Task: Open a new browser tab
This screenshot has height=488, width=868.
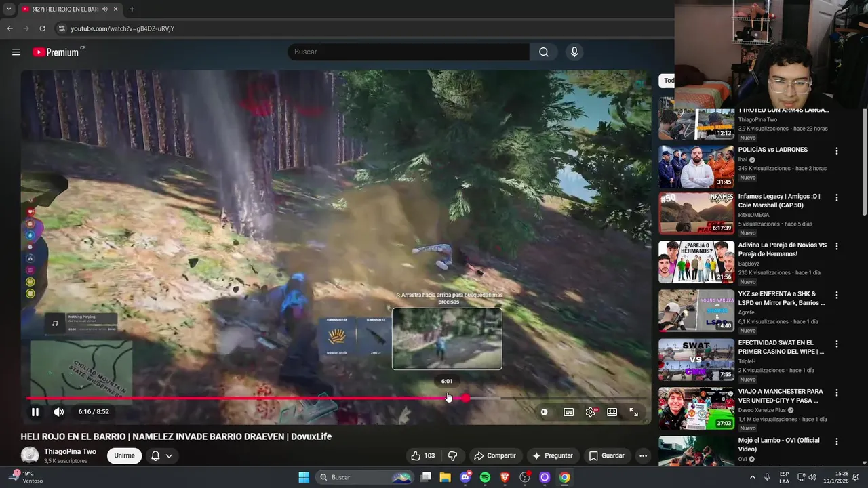Action: [x=132, y=9]
